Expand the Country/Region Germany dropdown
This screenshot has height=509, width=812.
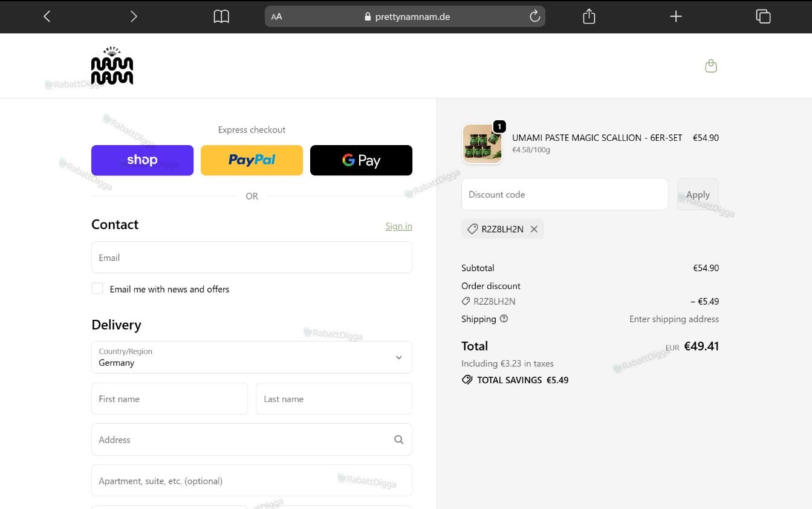point(252,357)
